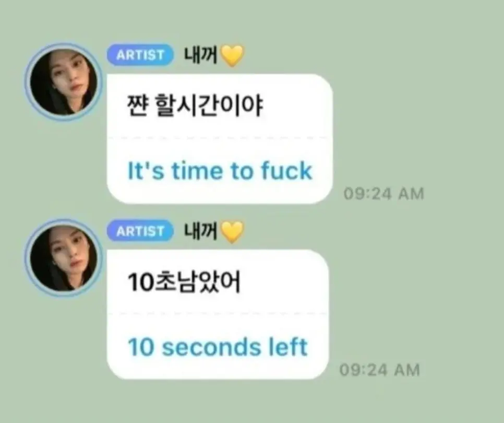Click the Korean text 쨘 할시간이야
The width and height of the screenshot is (504, 423).
[195, 107]
